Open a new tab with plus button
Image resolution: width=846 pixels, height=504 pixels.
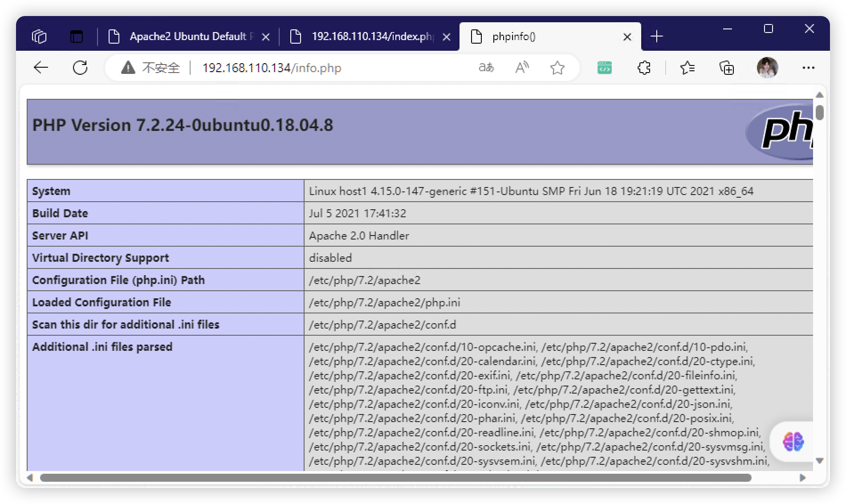pyautogui.click(x=657, y=37)
